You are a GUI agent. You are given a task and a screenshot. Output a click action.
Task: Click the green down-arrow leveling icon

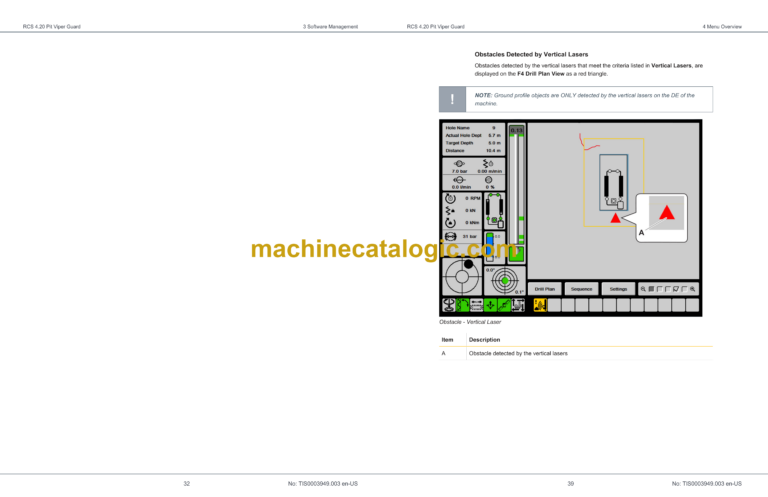tap(490, 305)
